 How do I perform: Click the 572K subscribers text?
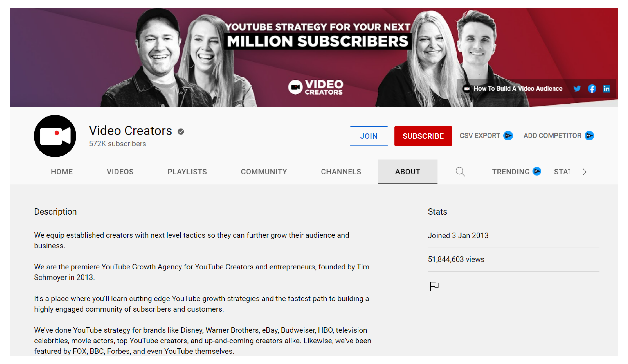[118, 144]
